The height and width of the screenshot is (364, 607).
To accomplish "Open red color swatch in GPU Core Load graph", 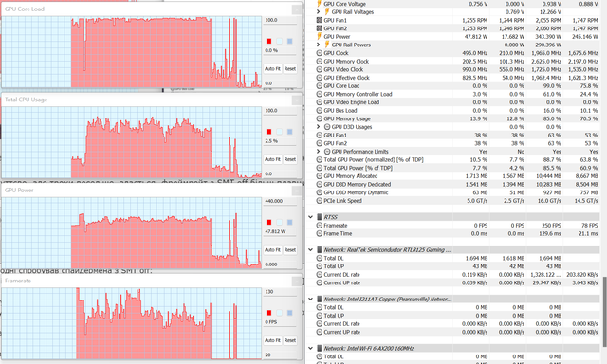I will [268, 41].
